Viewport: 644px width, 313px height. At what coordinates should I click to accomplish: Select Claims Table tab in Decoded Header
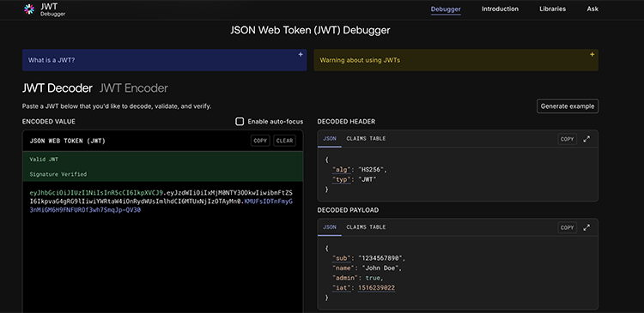click(x=366, y=139)
